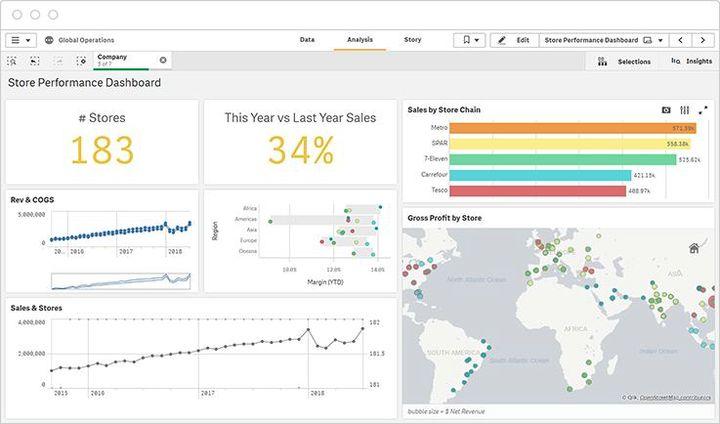
Task: Click the Rev & COGS mini chart range selector
Action: 120,280
